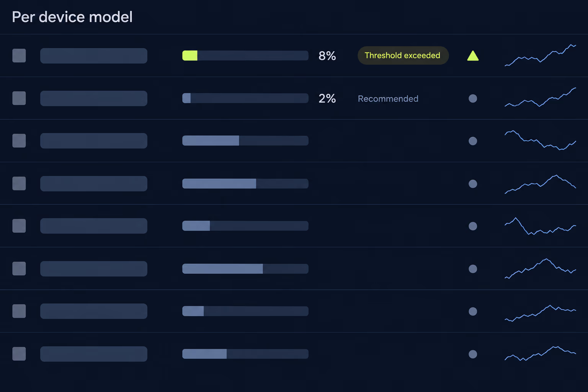588x392 pixels.
Task: Select device name placeholder in the 2% row
Action: [x=94, y=98]
